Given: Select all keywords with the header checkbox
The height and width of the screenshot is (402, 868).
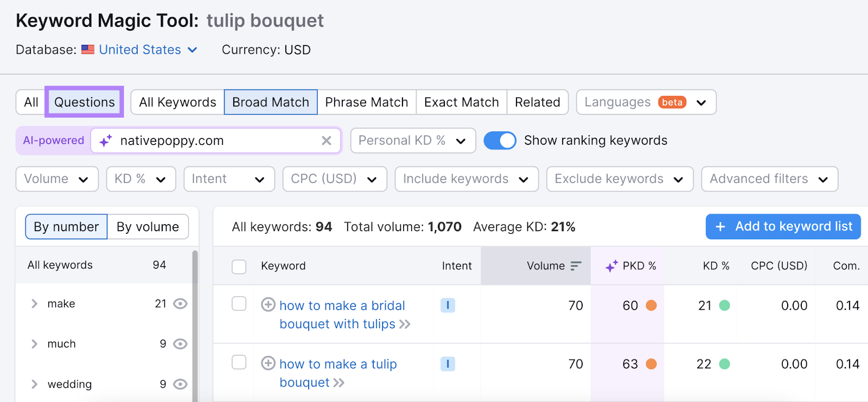Looking at the screenshot, I should 239,266.
